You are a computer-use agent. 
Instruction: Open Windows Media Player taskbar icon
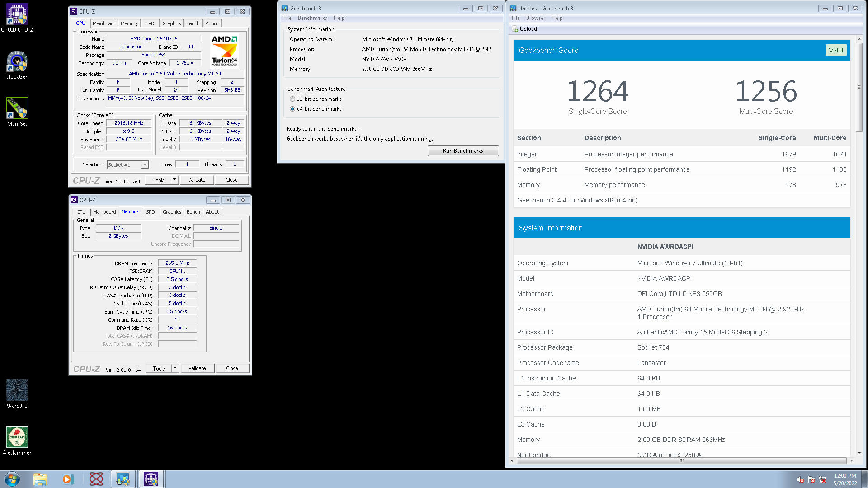point(67,479)
